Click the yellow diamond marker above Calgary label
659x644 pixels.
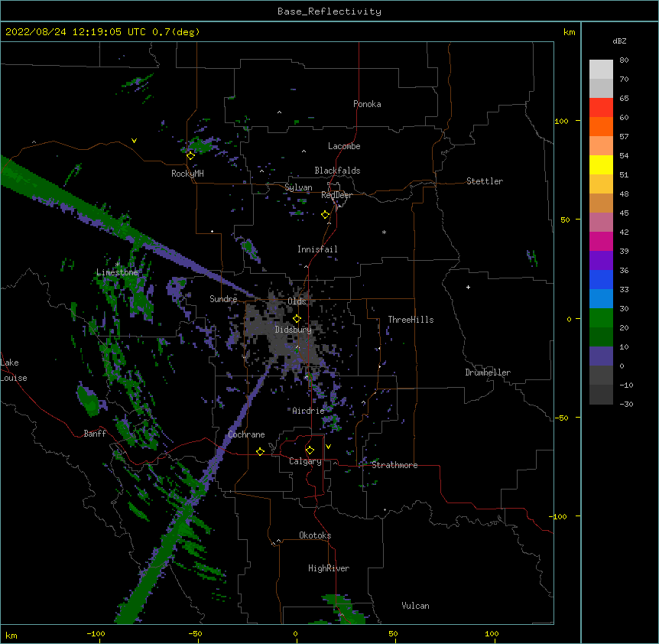click(310, 450)
